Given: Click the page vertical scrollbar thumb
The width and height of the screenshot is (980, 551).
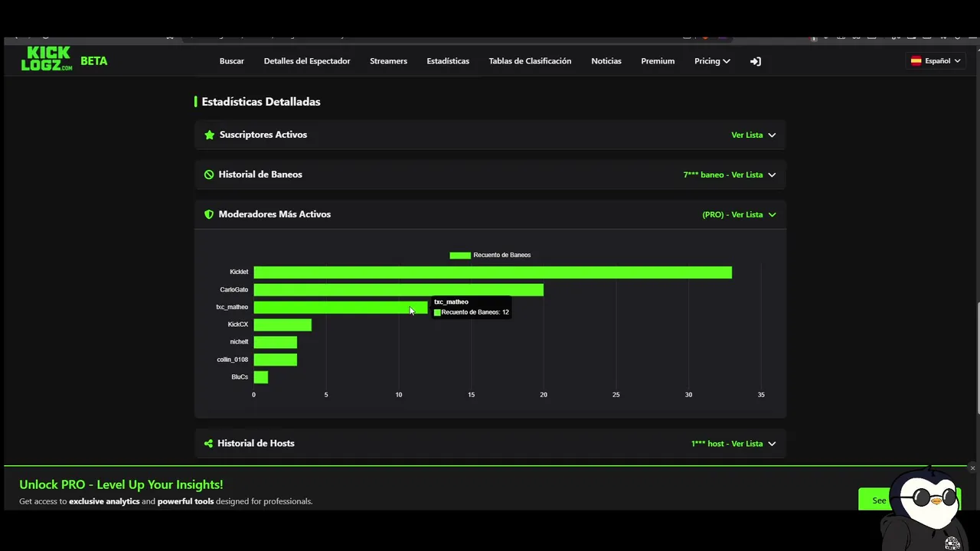Looking at the screenshot, I should (977, 358).
